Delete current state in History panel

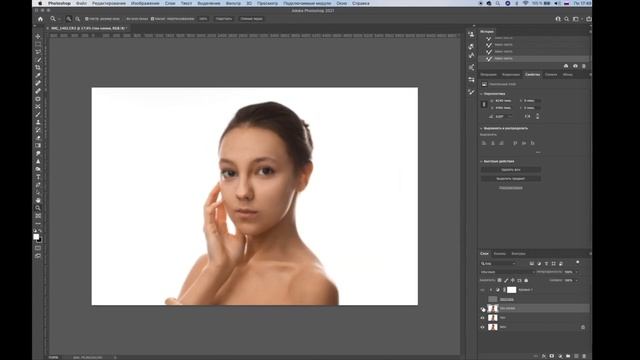click(584, 66)
